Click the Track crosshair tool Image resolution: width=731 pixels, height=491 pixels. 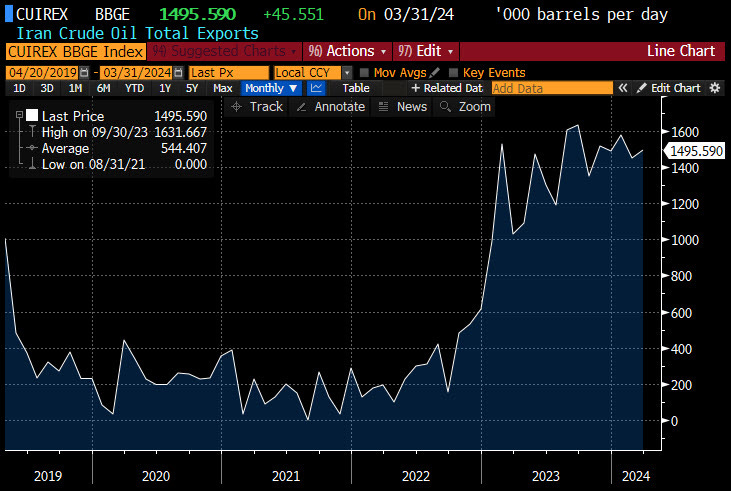click(257, 107)
